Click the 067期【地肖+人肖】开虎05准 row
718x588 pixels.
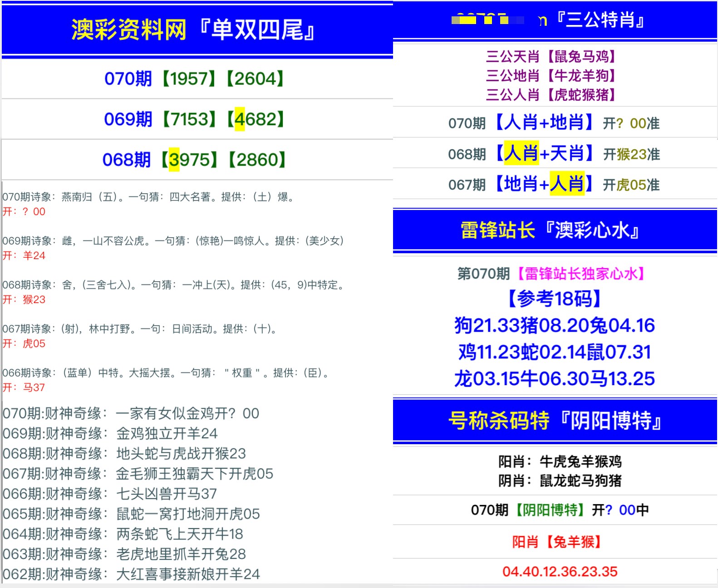pyautogui.click(x=554, y=184)
